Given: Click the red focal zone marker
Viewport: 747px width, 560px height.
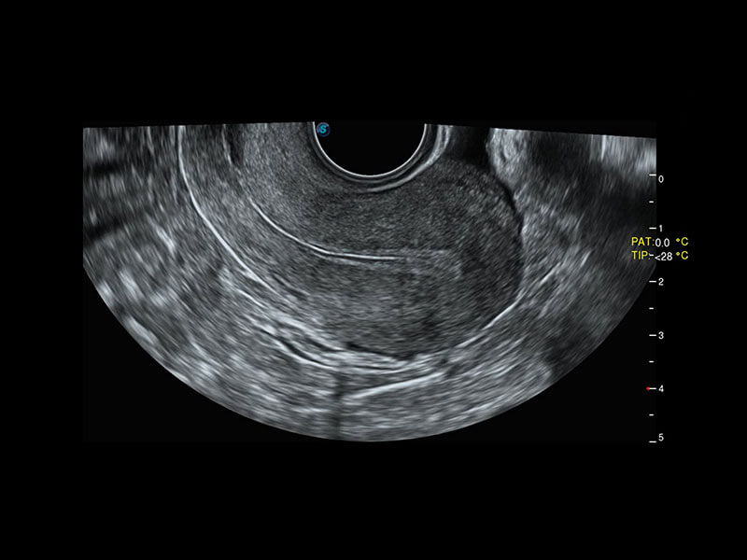Looking at the screenshot, I should click(650, 387).
